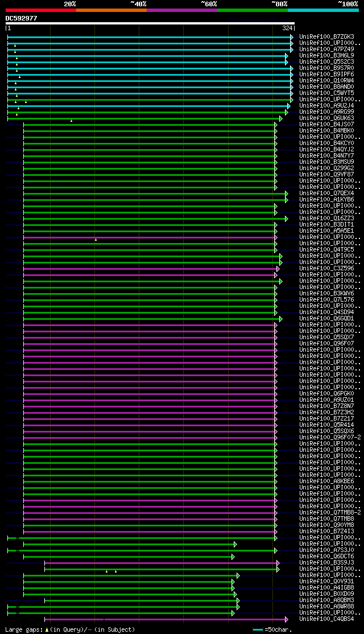Screen dimensions: 364x634
Task: Click the UniRef100_A5A5E1 label
Action: (x=327, y=231)
